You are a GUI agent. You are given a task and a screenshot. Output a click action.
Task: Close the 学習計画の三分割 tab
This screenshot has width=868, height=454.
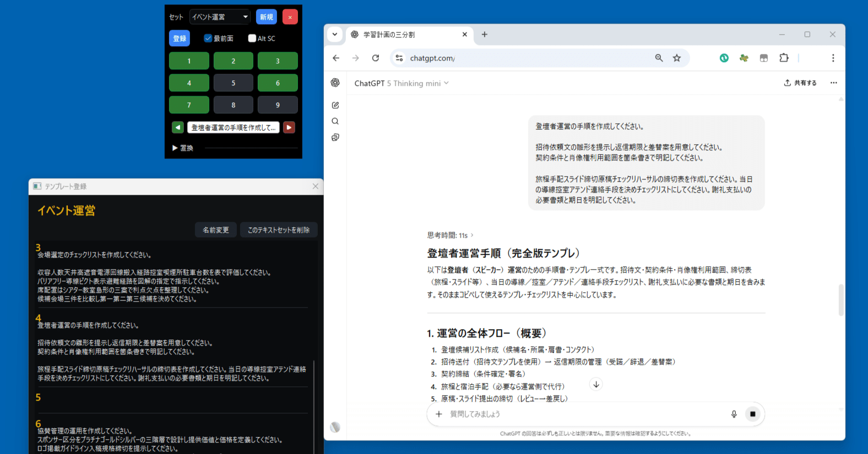point(465,34)
